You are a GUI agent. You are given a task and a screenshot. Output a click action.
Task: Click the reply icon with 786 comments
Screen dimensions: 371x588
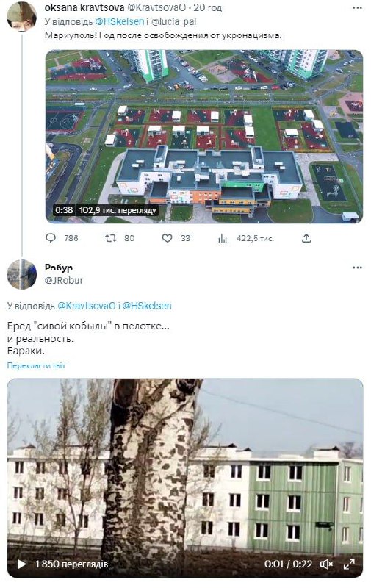(51, 237)
